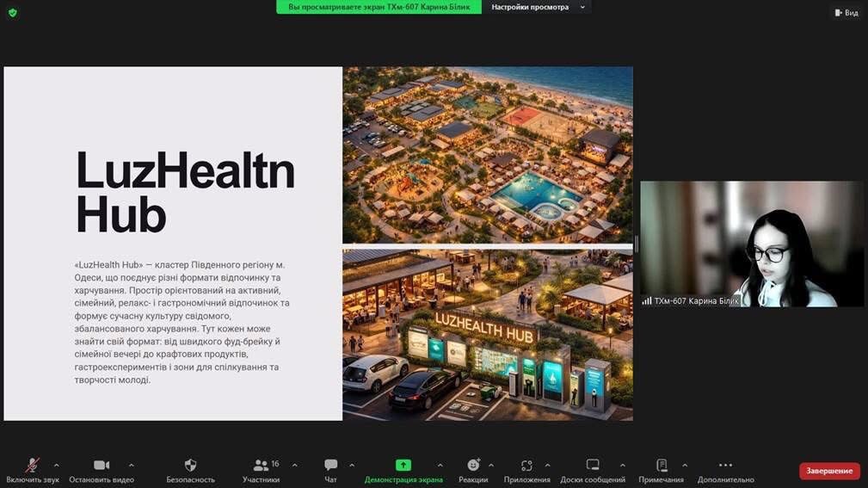868x488 pixels.
Task: Open the Приложения apps icon
Action: click(x=526, y=466)
